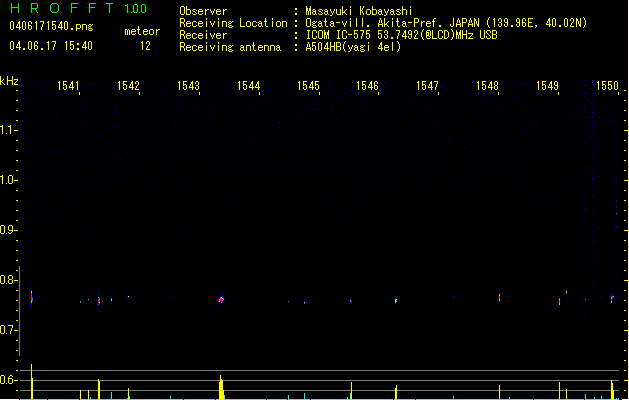
Task: Select the A504HB(yagi 4el) antenna text
Action: [x=353, y=47]
